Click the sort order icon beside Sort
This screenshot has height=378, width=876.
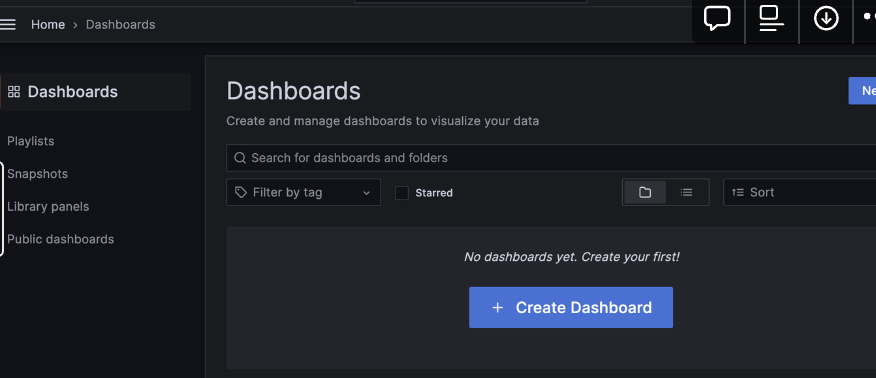pos(738,192)
